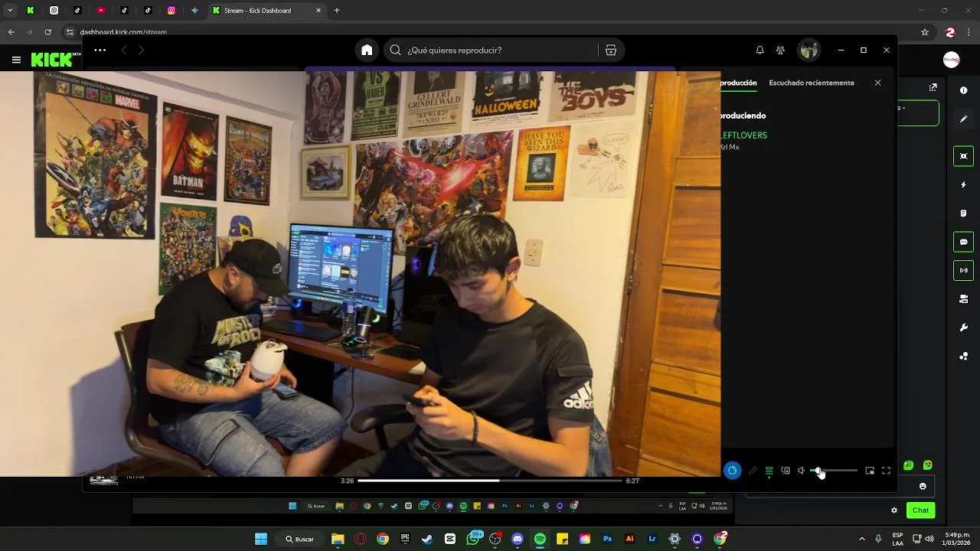Image resolution: width=980 pixels, height=551 pixels.
Task: Open Kick account avatar
Action: (x=952, y=60)
